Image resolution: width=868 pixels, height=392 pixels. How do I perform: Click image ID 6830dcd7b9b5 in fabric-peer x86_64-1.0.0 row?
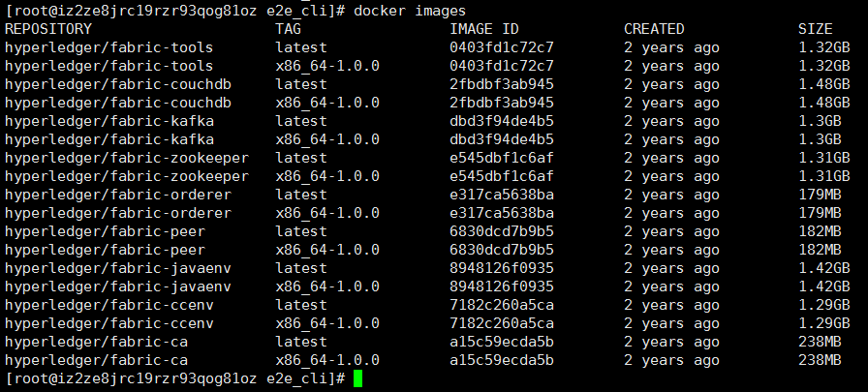click(x=502, y=250)
